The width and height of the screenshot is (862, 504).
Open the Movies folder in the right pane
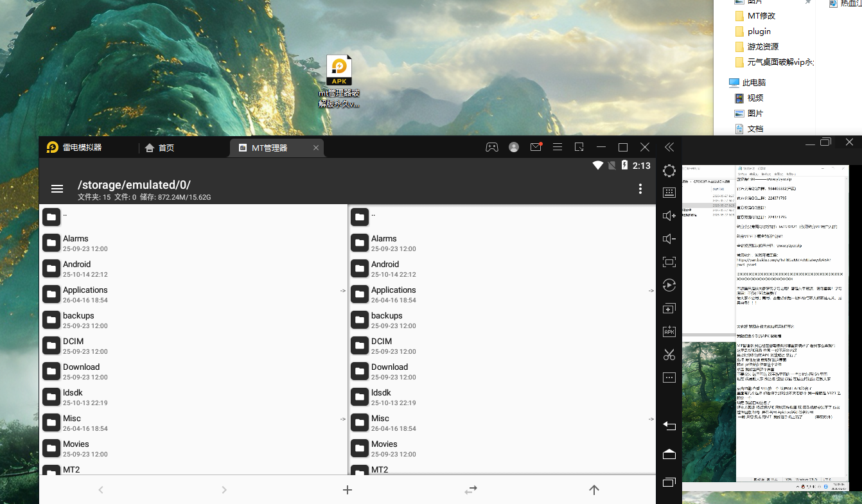click(x=502, y=448)
